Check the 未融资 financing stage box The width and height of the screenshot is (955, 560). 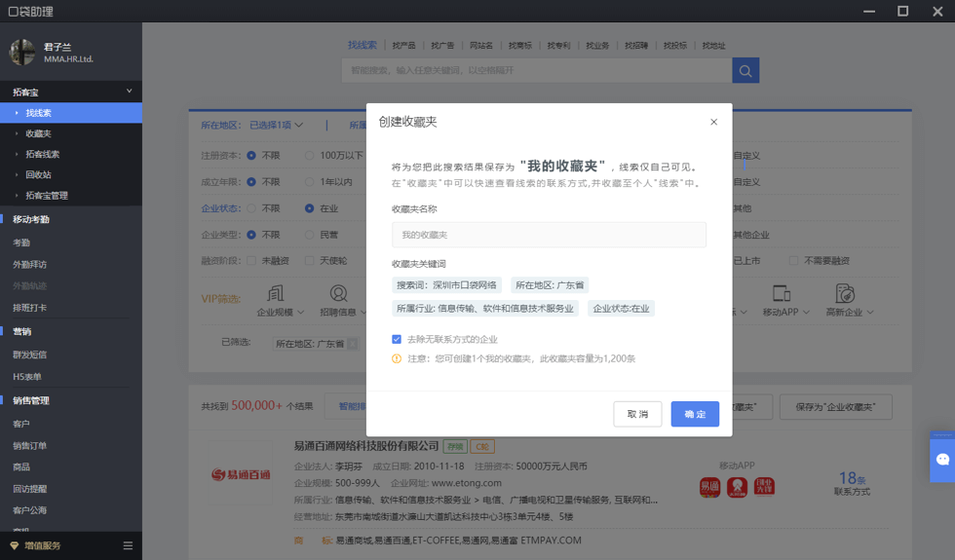pyautogui.click(x=251, y=261)
